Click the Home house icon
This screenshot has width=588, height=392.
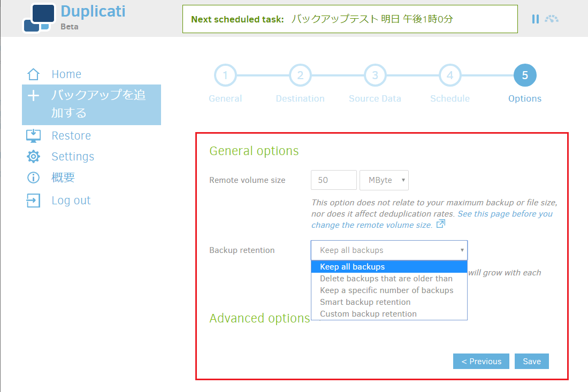[x=33, y=74]
